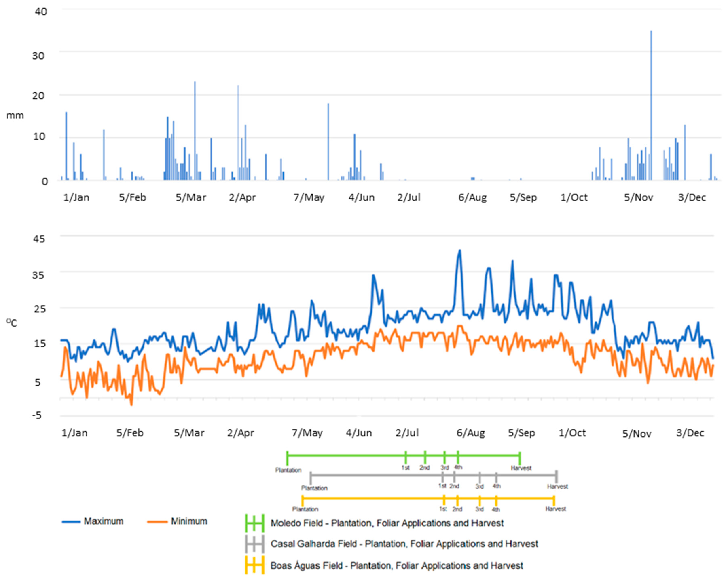Click '7/May' on the rainfall chart axis
728x582 pixels.
(309, 197)
